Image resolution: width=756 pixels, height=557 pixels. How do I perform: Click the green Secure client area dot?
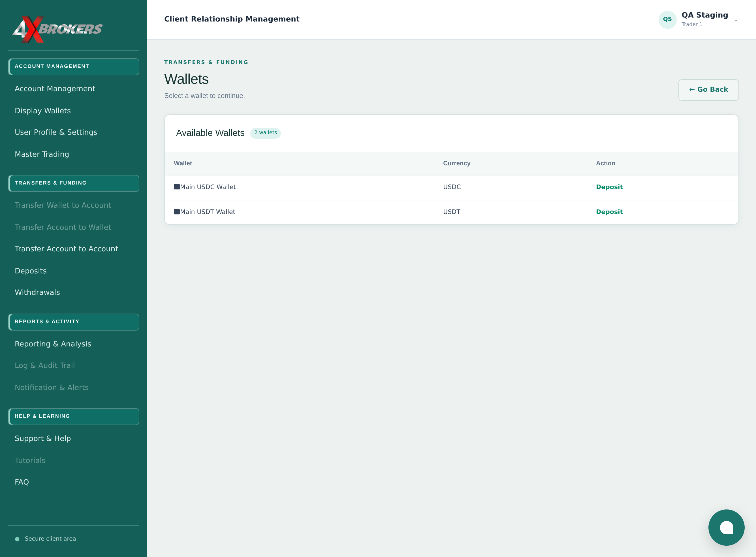pos(17,539)
